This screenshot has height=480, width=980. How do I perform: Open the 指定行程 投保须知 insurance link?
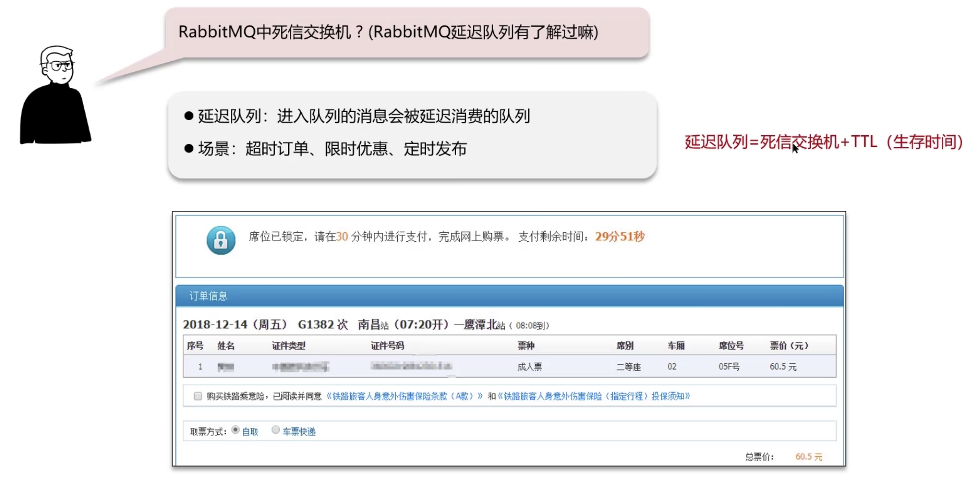tap(593, 396)
